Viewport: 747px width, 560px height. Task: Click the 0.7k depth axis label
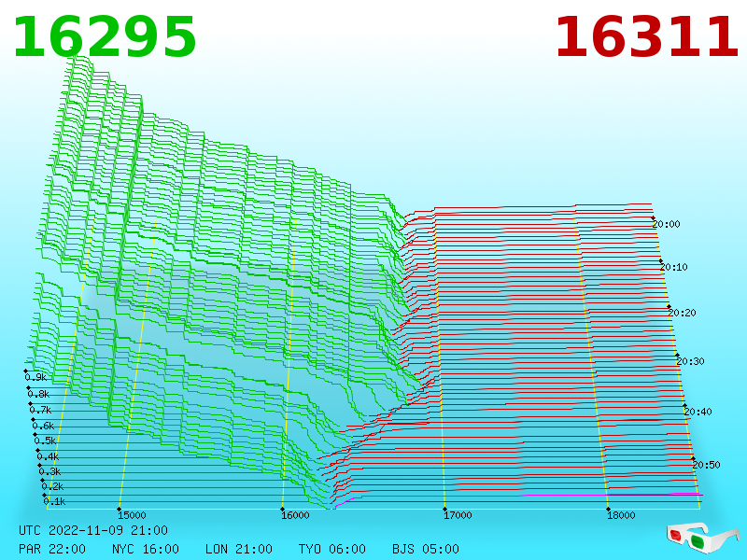[x=40, y=410]
